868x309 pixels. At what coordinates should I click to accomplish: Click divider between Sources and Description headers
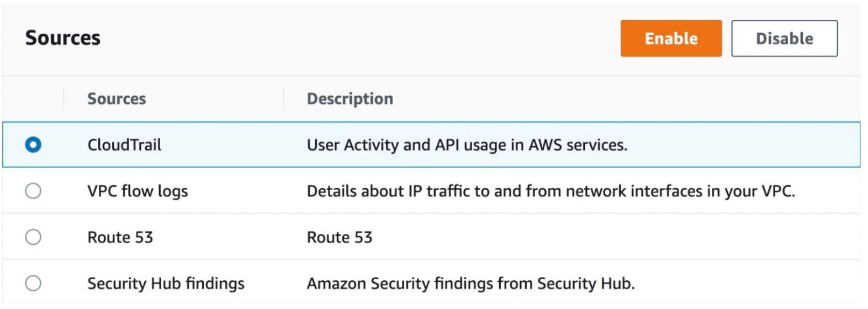pyautogui.click(x=283, y=98)
